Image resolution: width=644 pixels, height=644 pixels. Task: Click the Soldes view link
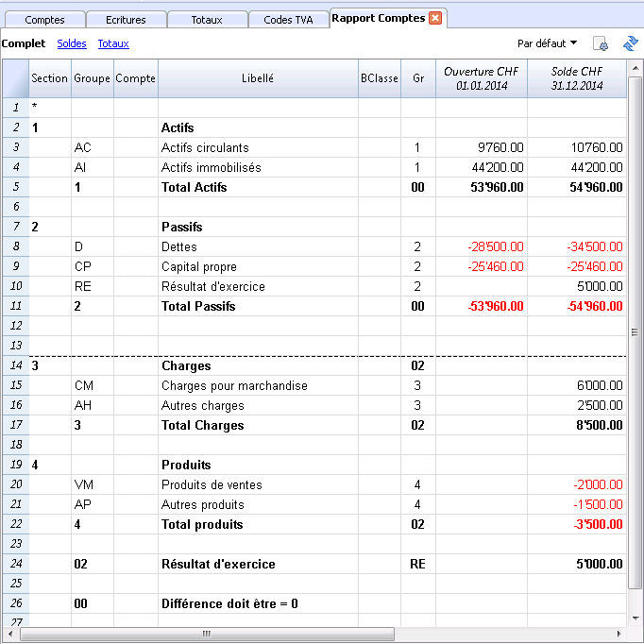pos(72,43)
